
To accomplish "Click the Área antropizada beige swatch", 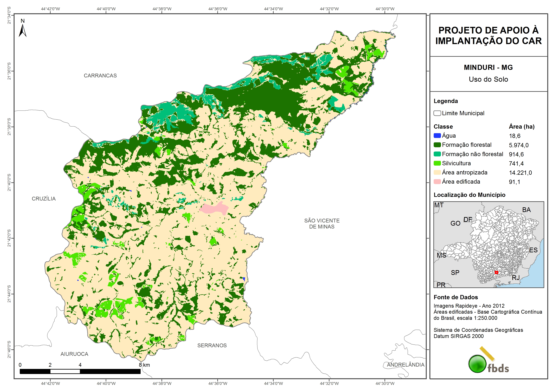I will (x=437, y=172).
